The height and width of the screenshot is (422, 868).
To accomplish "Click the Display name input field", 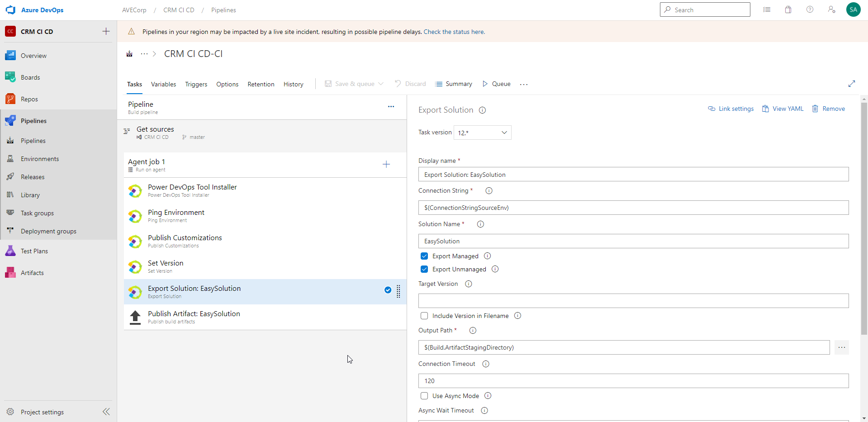I will [633, 174].
